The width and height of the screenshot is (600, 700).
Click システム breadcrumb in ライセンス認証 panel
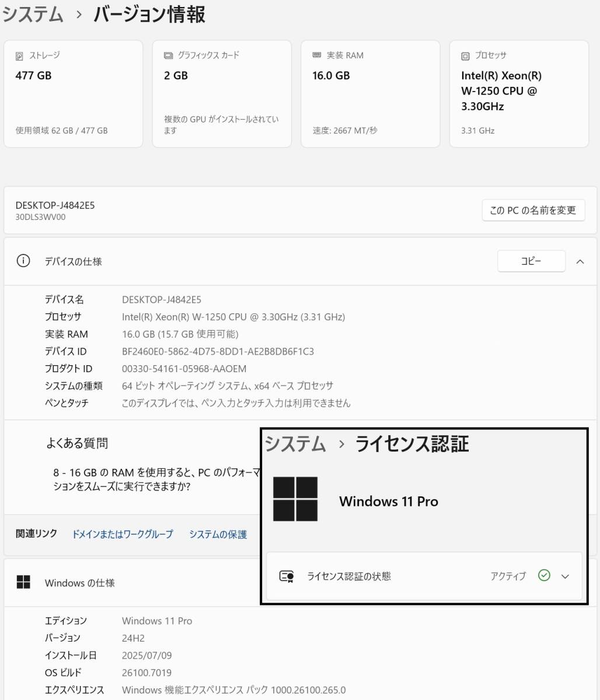pyautogui.click(x=295, y=444)
